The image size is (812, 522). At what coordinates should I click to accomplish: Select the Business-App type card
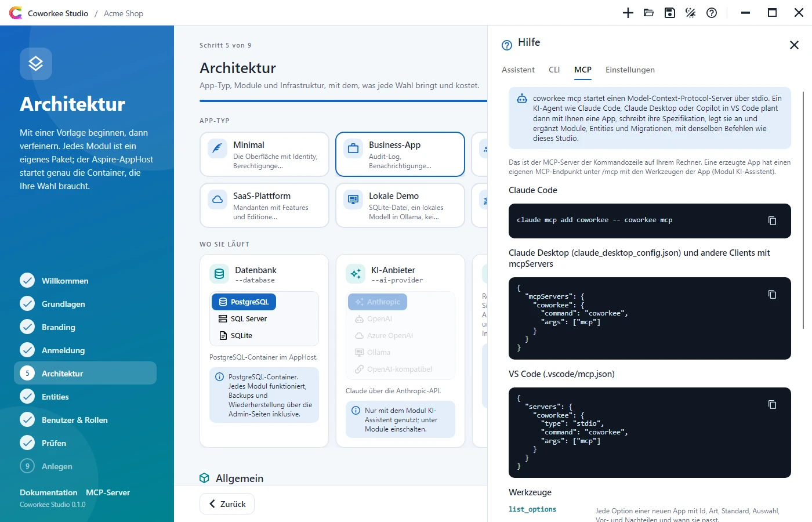[400, 154]
